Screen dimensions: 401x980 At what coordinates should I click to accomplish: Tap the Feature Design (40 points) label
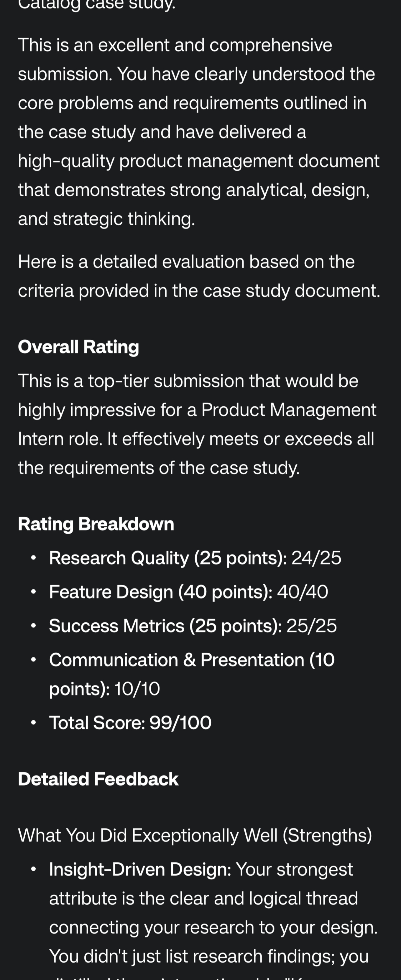coord(161,592)
